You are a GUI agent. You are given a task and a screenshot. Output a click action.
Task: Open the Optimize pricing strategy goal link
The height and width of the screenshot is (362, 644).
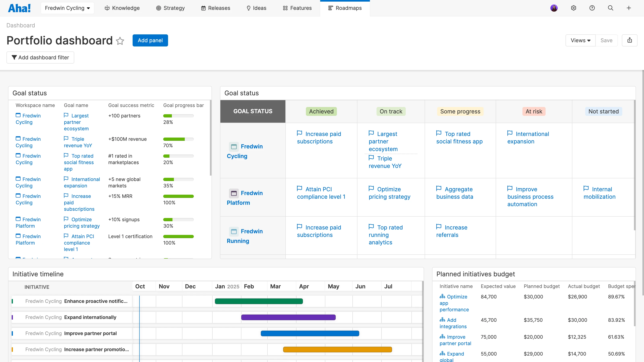(82, 223)
